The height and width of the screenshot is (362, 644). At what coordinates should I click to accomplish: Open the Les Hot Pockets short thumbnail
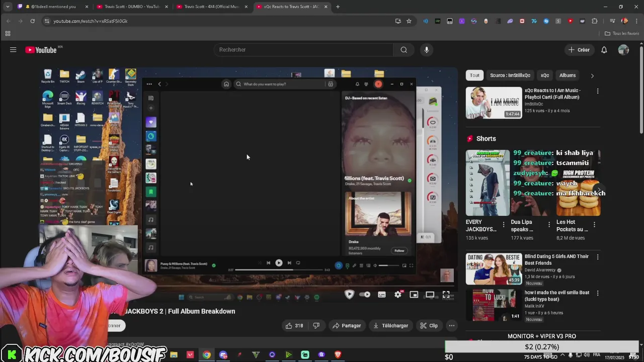(x=578, y=183)
